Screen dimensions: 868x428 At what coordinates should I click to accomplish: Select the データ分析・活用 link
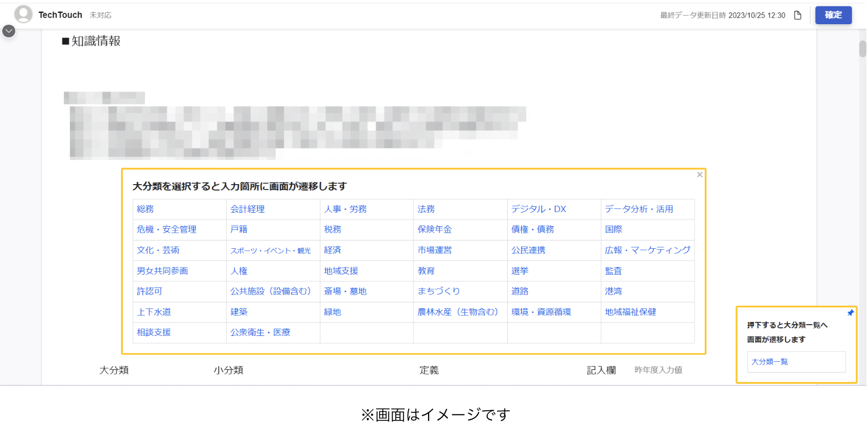pos(639,209)
